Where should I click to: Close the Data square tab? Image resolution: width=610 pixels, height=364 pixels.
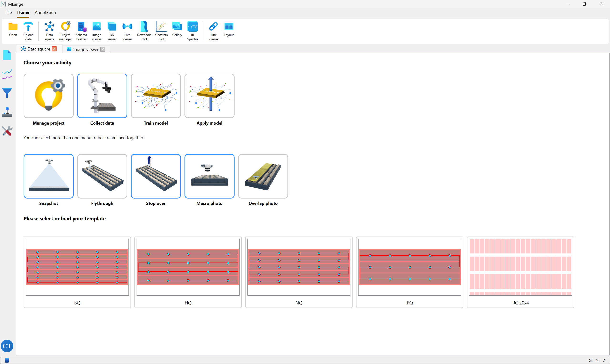(x=55, y=49)
